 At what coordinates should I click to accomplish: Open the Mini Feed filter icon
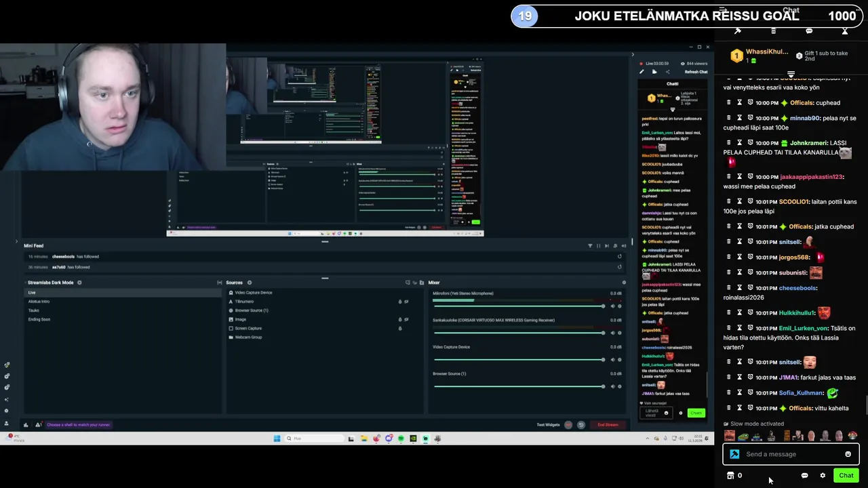(x=590, y=246)
